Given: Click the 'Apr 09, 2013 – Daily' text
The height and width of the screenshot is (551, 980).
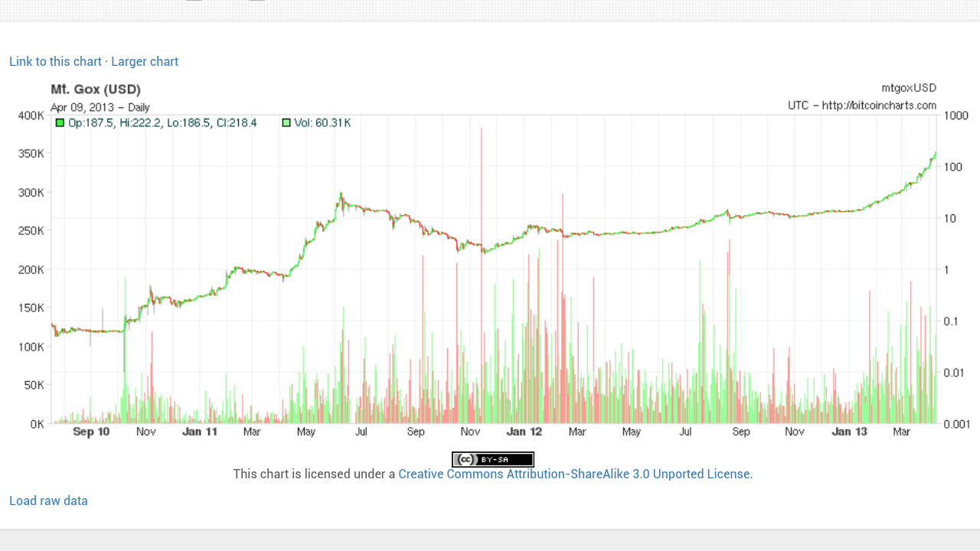Looking at the screenshot, I should tap(100, 107).
